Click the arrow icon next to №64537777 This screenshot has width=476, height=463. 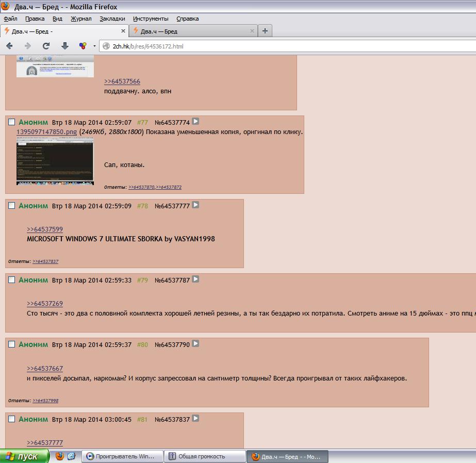pos(196,205)
